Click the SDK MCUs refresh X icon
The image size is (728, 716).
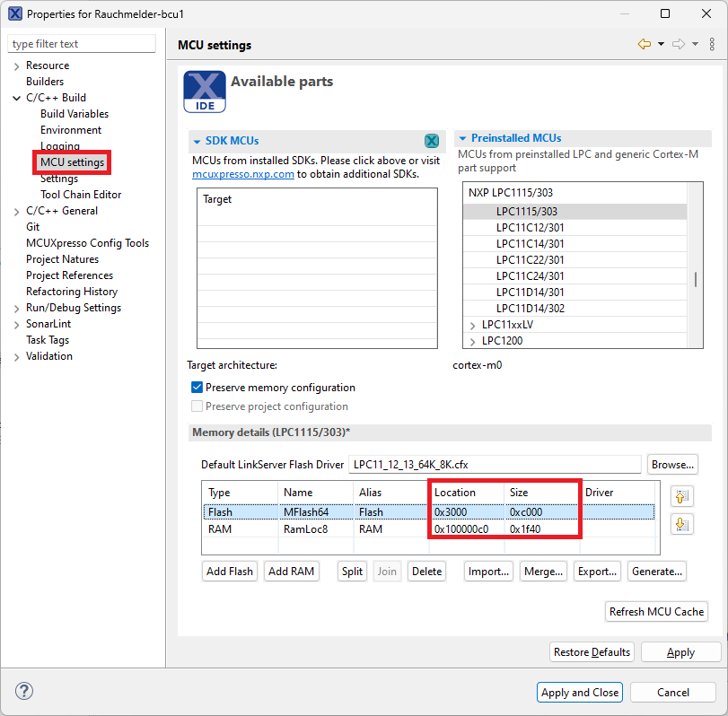pyautogui.click(x=431, y=142)
